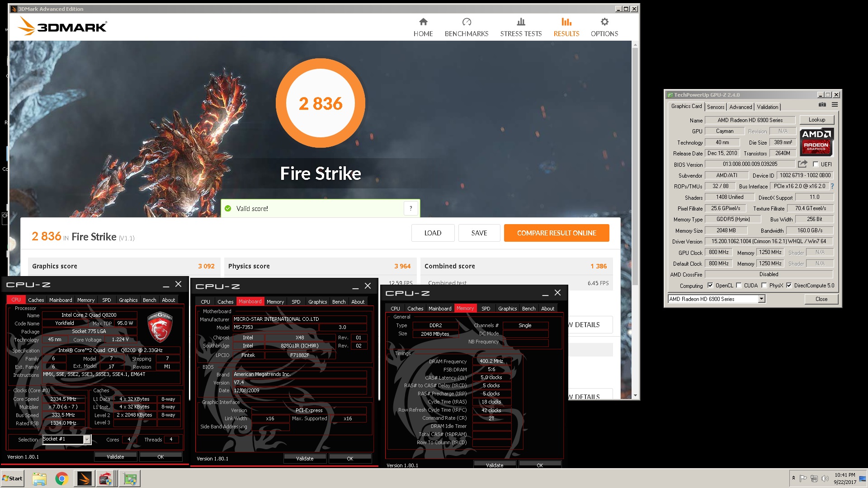Open the STRESS TESTS section
The width and height of the screenshot is (868, 488).
click(x=521, y=28)
